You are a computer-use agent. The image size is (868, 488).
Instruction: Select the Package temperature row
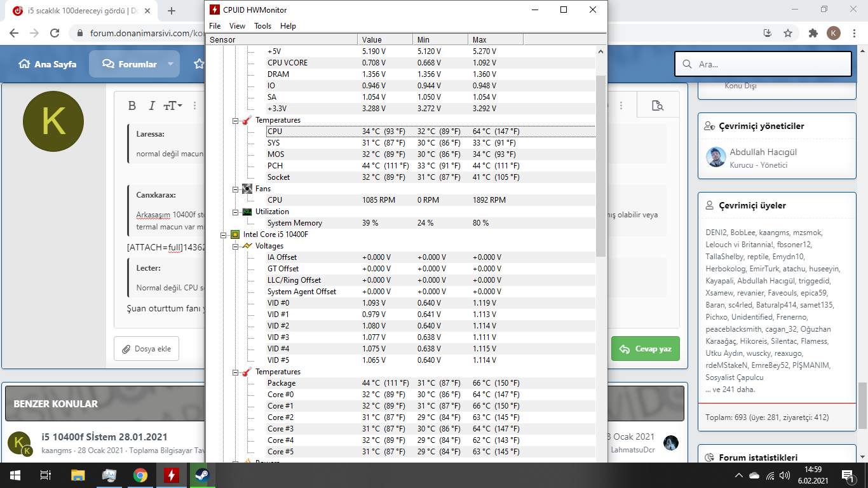coord(431,383)
